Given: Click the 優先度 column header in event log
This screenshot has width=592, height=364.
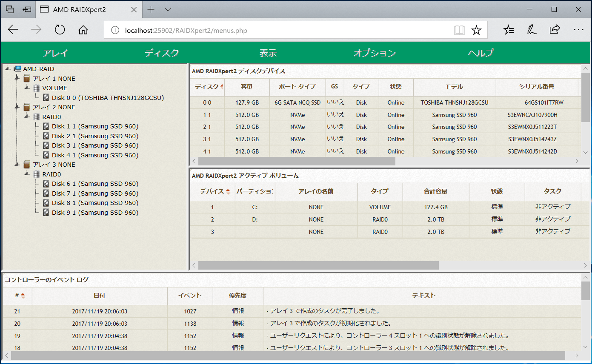Looking at the screenshot, I should 238,296.
